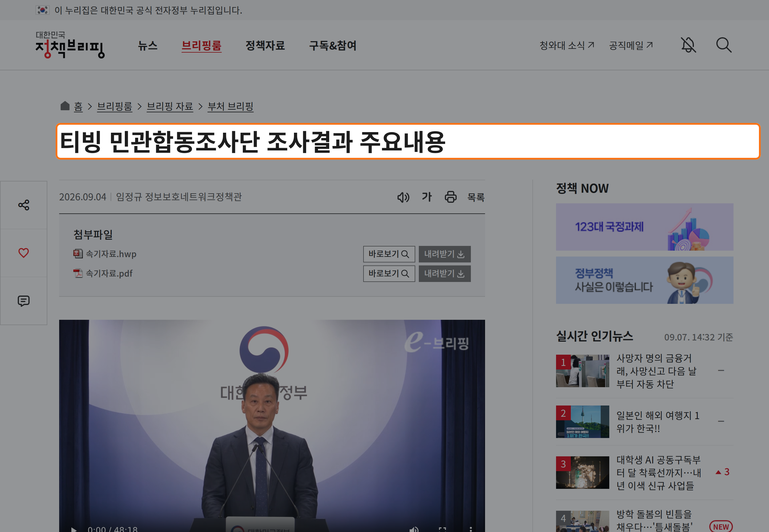
Task: Like the article with the heart icon
Action: point(24,253)
